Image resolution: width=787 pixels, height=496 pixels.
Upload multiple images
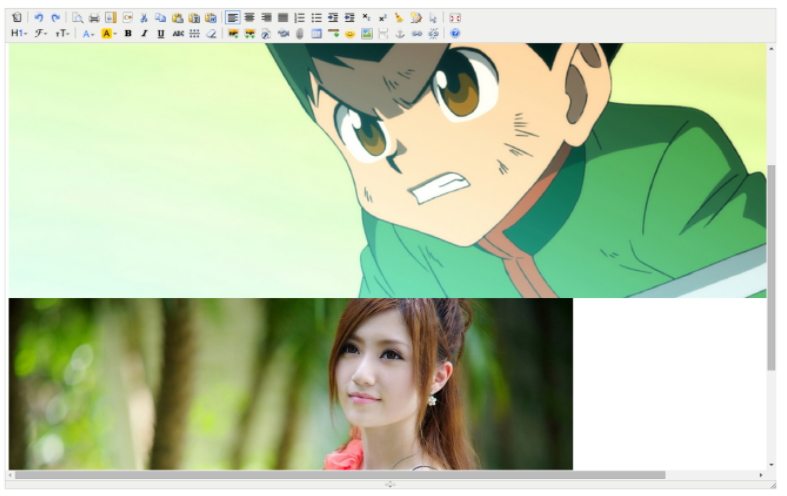pyautogui.click(x=249, y=34)
